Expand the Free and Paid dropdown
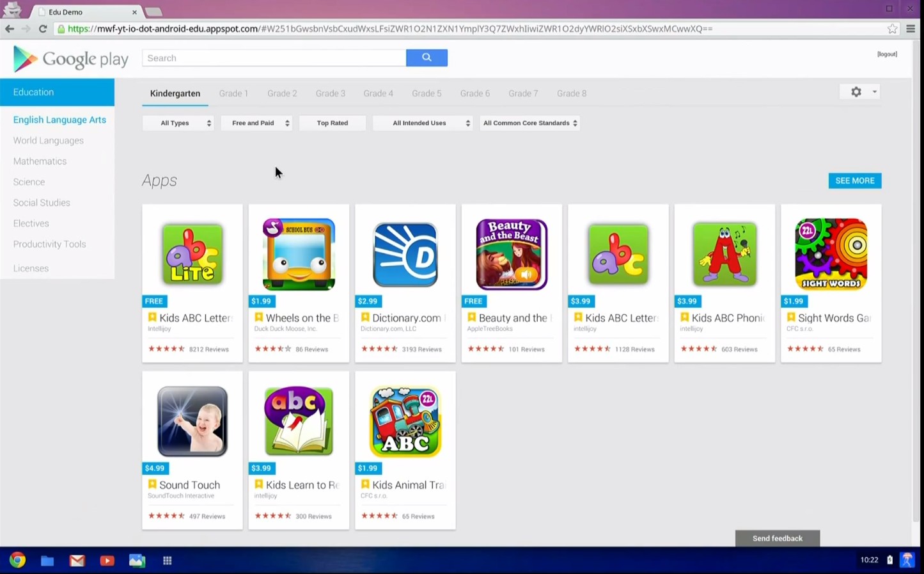The width and height of the screenshot is (924, 574). [x=256, y=123]
